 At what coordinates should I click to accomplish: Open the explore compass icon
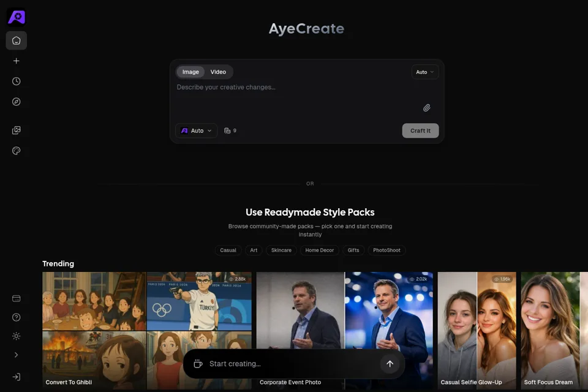pyautogui.click(x=16, y=102)
